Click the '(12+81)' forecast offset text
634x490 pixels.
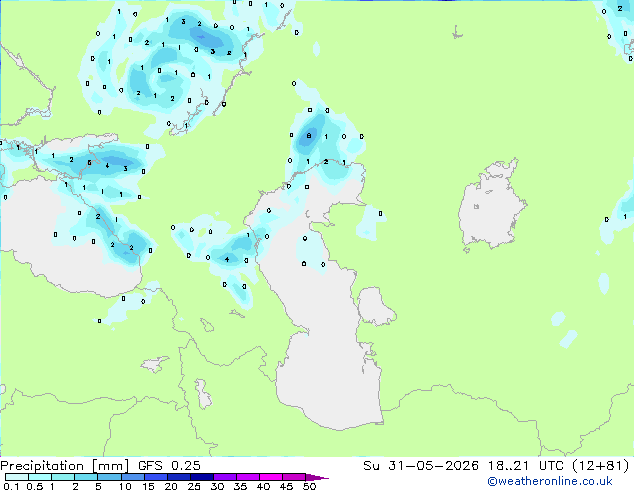[x=601, y=466]
